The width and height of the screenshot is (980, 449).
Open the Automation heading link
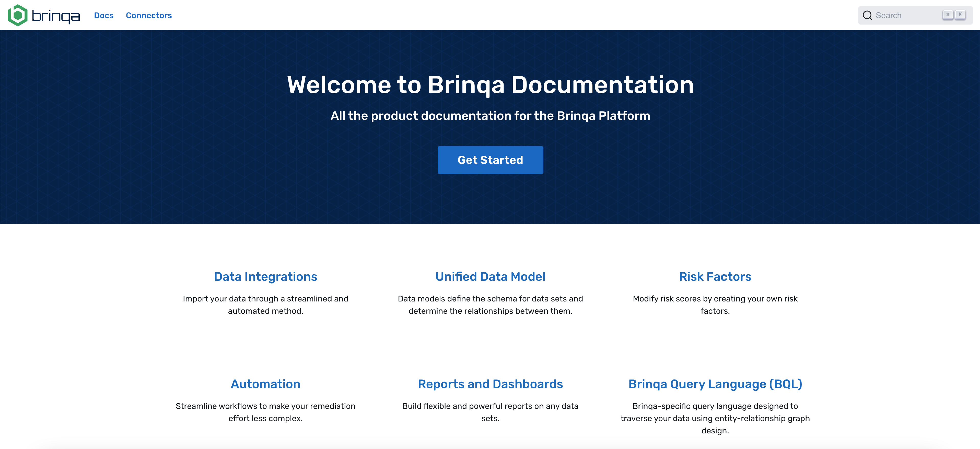pyautogui.click(x=265, y=384)
